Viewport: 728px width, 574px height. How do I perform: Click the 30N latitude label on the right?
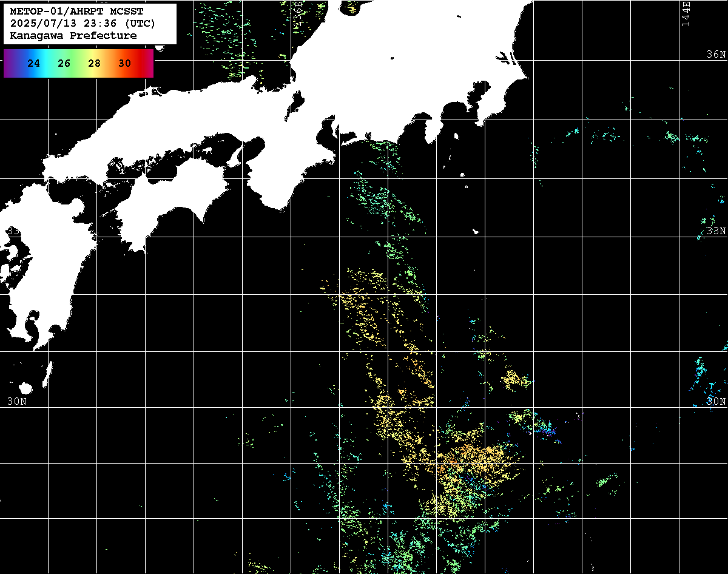(716, 401)
